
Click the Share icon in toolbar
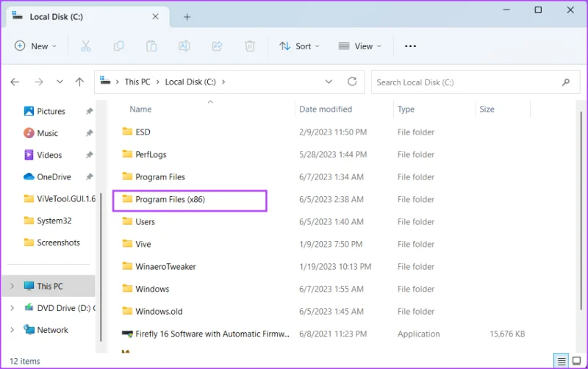click(217, 46)
